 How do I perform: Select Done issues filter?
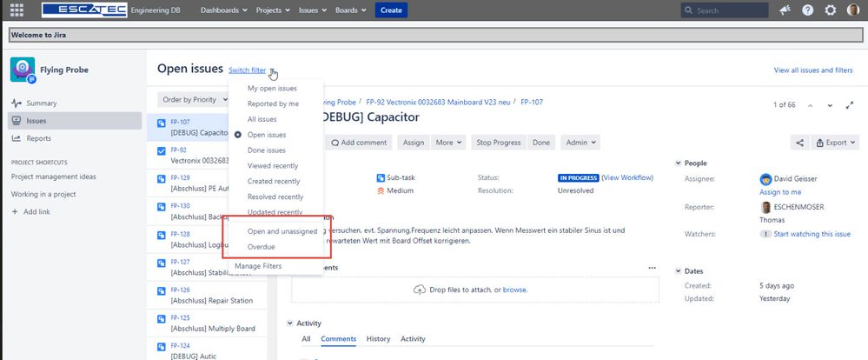coord(267,150)
